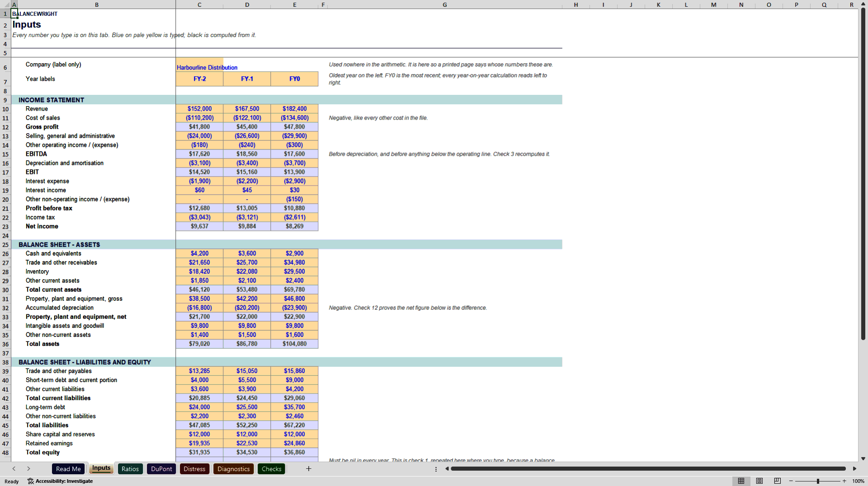
Task: Click FY-1 total assets $86,780 cell
Action: [x=247, y=344]
